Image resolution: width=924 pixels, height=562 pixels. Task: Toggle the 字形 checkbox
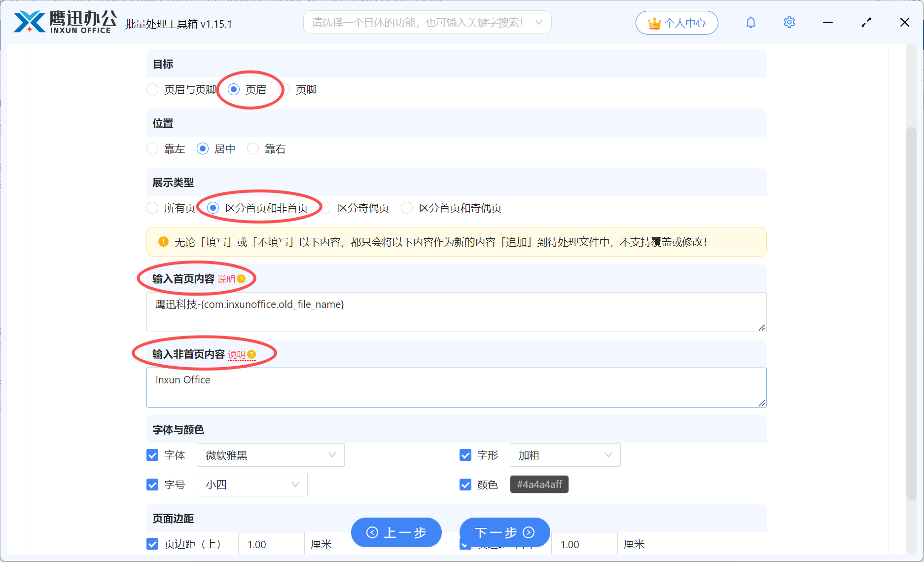[465, 455]
